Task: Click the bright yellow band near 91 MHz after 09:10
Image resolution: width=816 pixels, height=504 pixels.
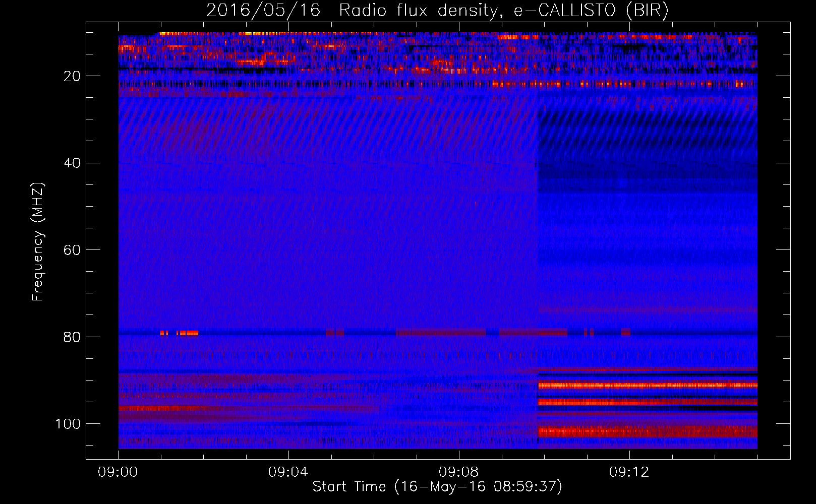Action: pos(648,386)
